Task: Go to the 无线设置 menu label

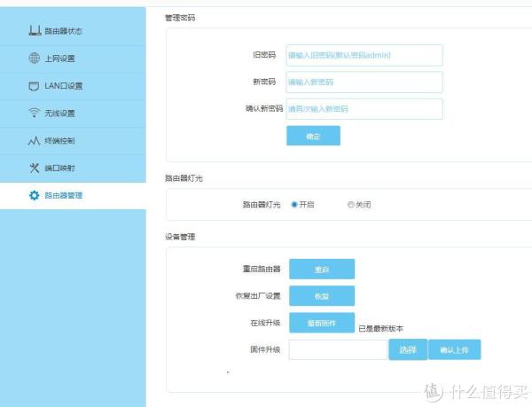Action: (60, 113)
